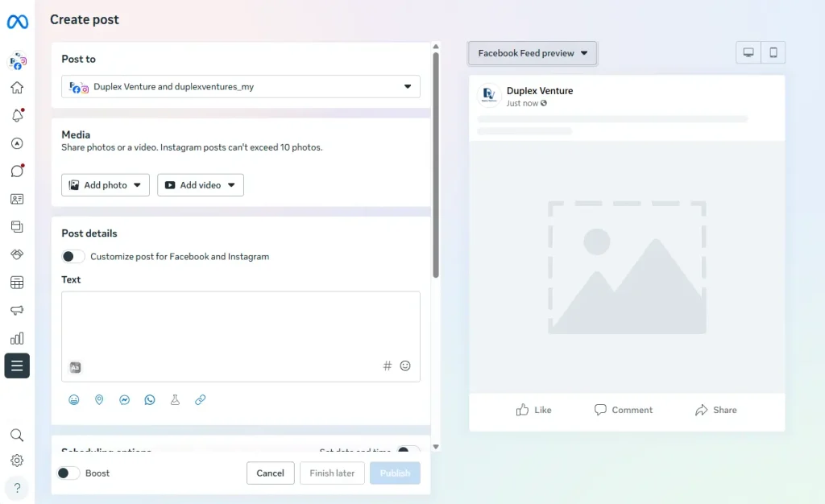The height and width of the screenshot is (504, 825).
Task: Start an A/B test via the flask icon
Action: click(175, 399)
